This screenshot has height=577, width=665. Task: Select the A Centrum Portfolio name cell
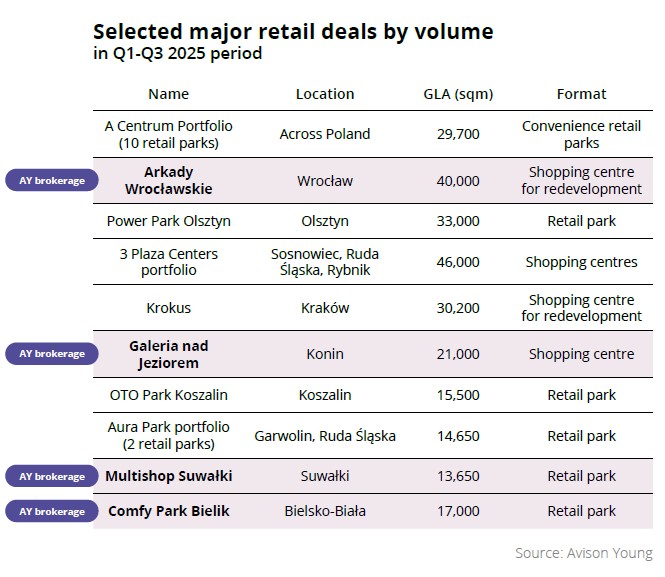click(x=168, y=134)
